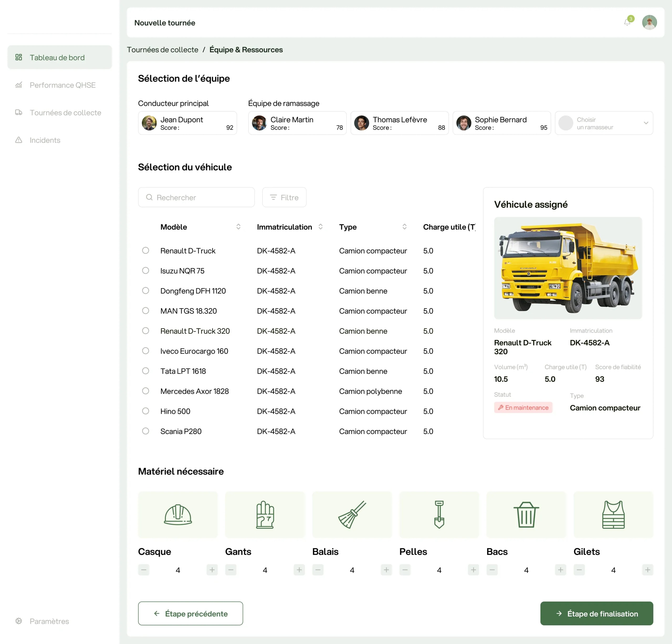Select the Renault D-Truck radio button
Image resolution: width=672 pixels, height=644 pixels.
click(x=145, y=250)
